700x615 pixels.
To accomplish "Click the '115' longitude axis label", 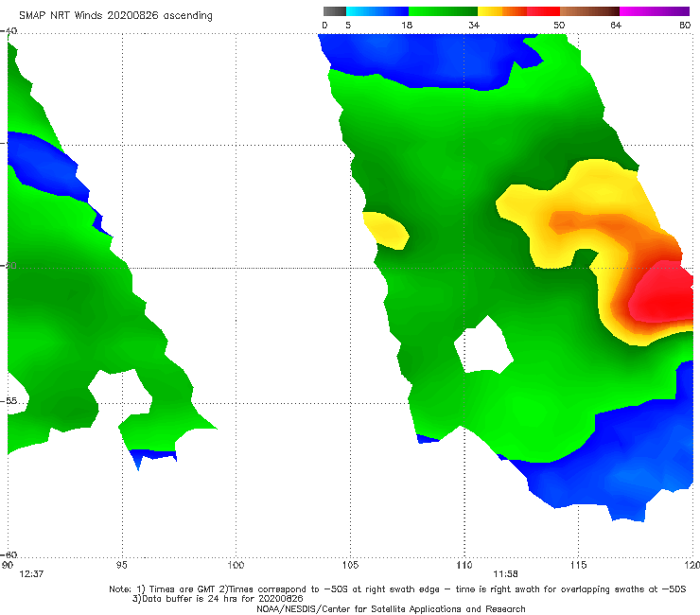I will pyautogui.click(x=579, y=565).
